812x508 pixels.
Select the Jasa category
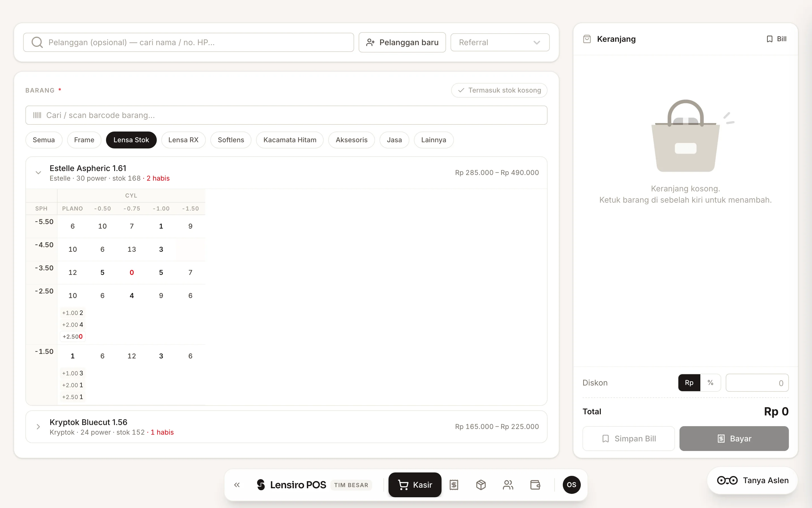click(394, 140)
